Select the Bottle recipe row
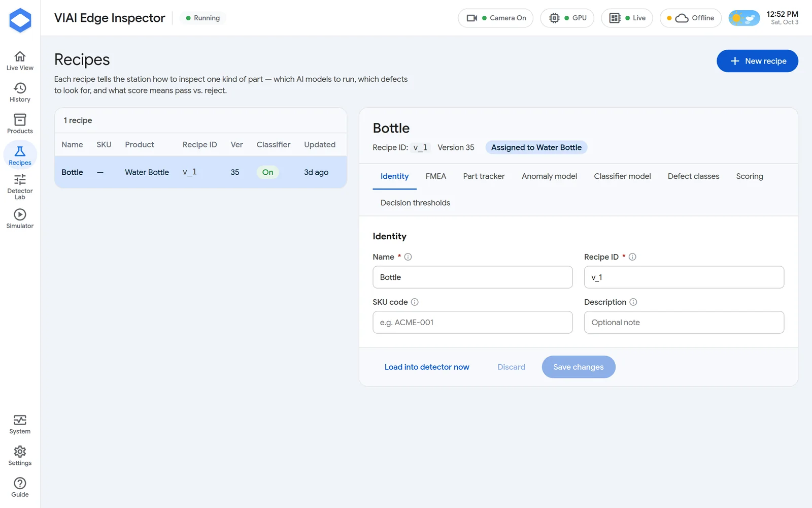 click(200, 172)
